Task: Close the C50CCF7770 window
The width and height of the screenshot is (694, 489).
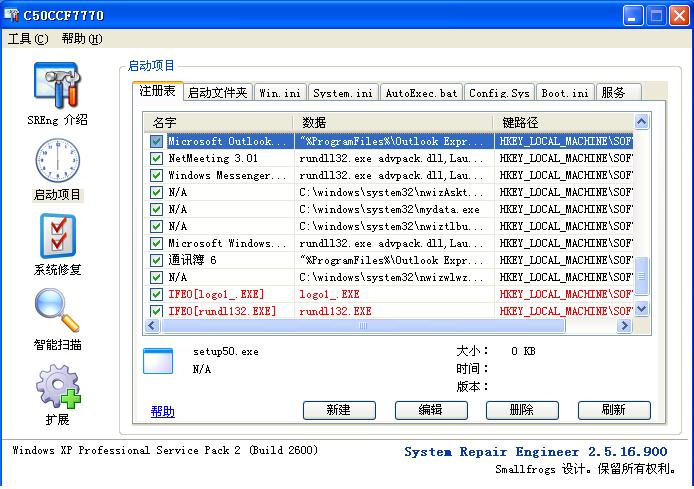Action: click(x=679, y=16)
